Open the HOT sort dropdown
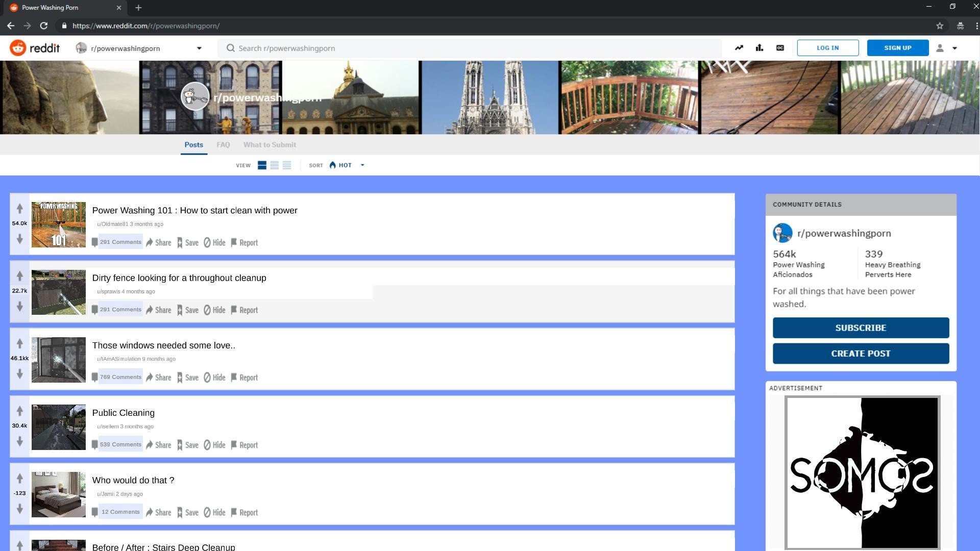 click(347, 165)
